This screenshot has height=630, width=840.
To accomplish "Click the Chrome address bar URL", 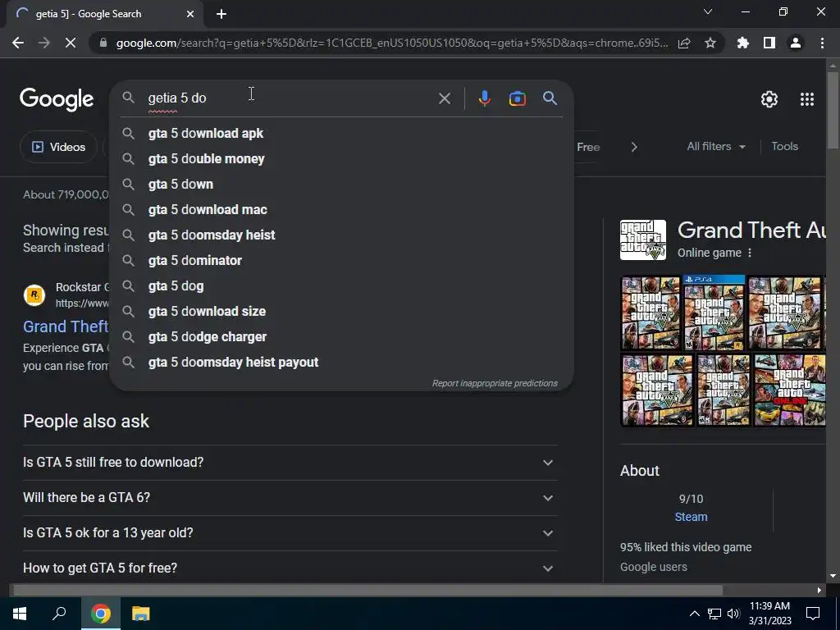I will (391, 43).
